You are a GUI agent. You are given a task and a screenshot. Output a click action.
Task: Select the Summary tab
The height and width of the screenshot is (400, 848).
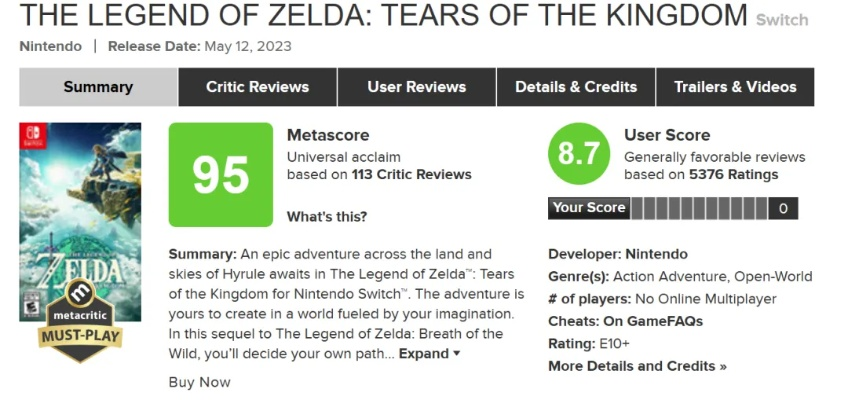coord(98,87)
